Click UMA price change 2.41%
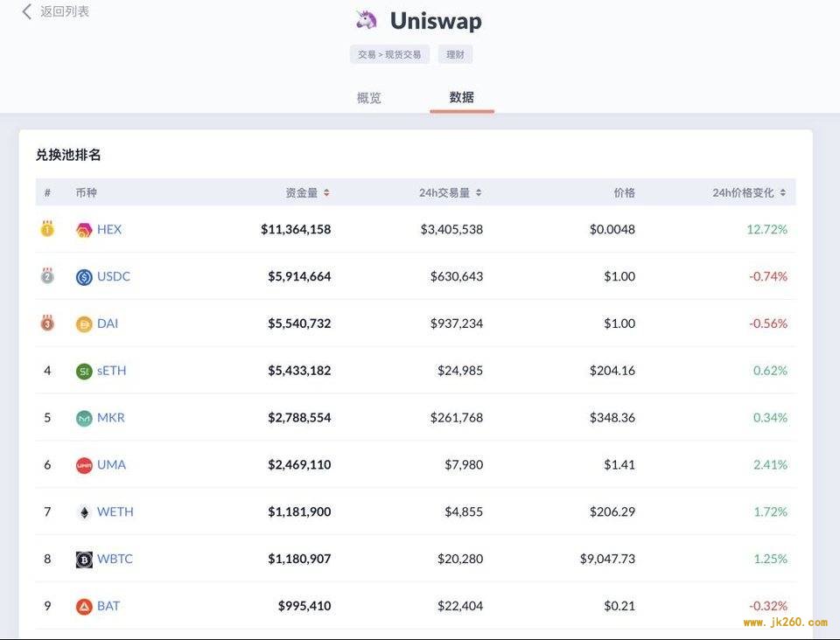This screenshot has width=840, height=640. pyautogui.click(x=770, y=465)
